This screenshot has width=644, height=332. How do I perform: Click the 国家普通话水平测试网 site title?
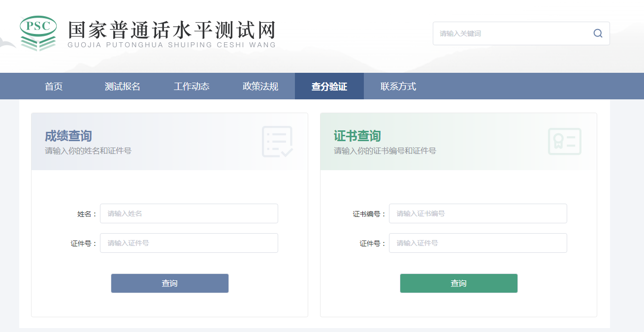[171, 30]
